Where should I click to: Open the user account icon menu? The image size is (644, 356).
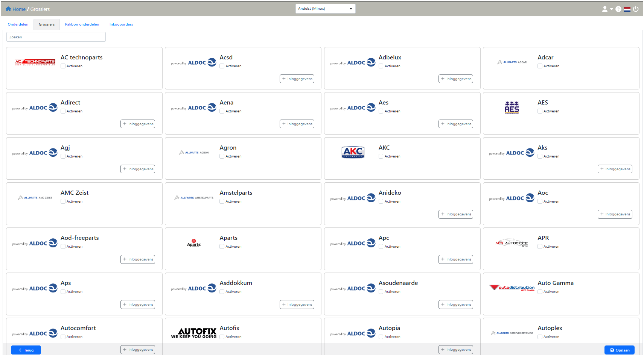point(605,9)
